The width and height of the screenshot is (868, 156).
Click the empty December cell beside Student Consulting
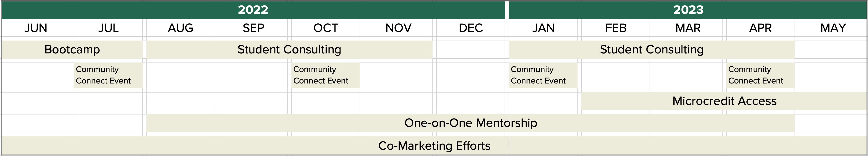471,50
